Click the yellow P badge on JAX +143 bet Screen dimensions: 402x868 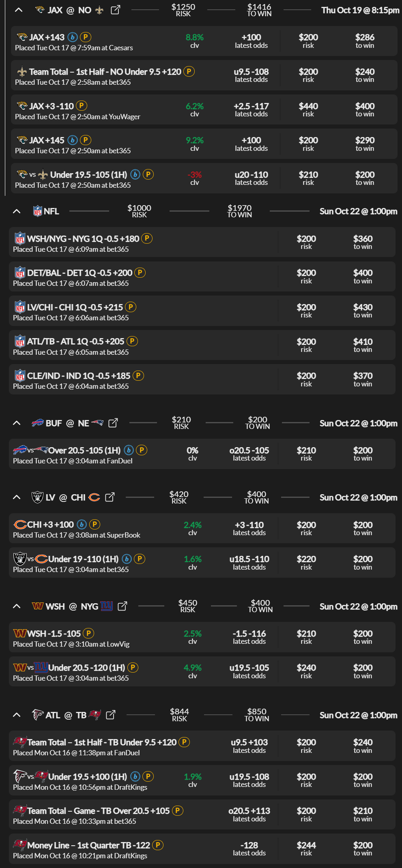point(86,37)
